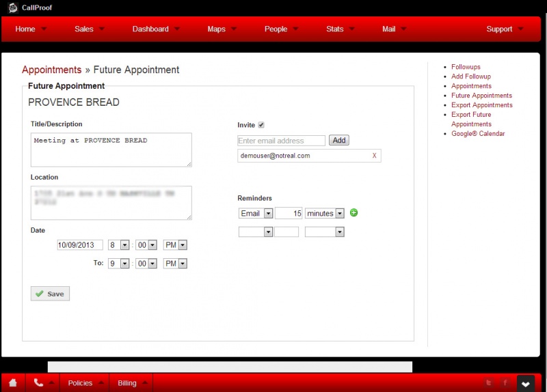Click the Enter email address field
Screen dimensions: 547x392
tap(281, 141)
